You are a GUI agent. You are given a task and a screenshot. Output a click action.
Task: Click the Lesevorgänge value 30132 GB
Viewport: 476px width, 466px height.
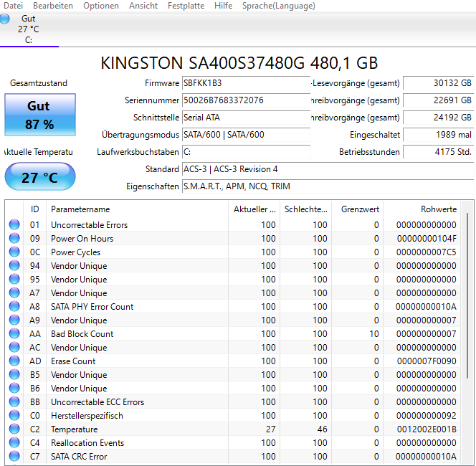438,83
